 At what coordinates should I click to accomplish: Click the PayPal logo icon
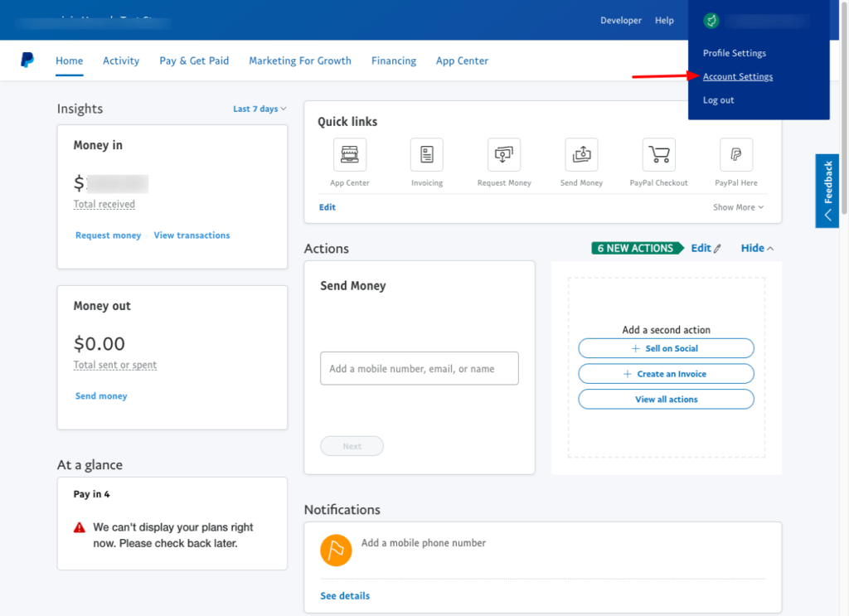27,61
